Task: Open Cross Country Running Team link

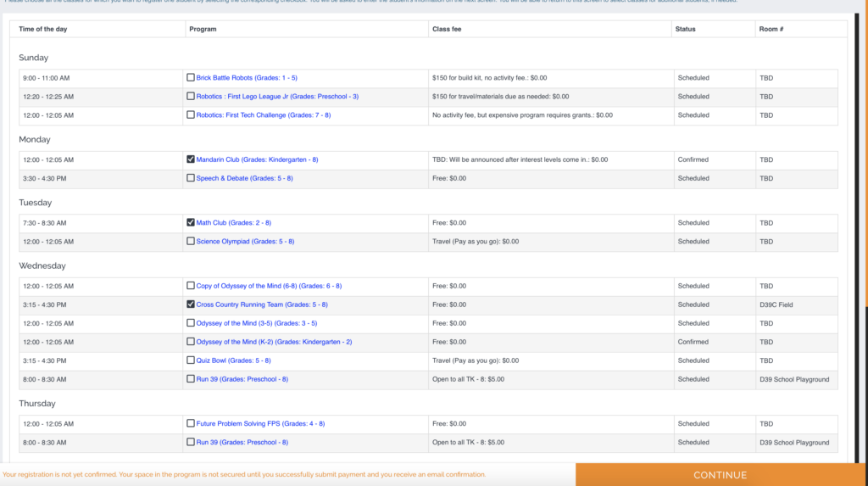Action: click(262, 304)
